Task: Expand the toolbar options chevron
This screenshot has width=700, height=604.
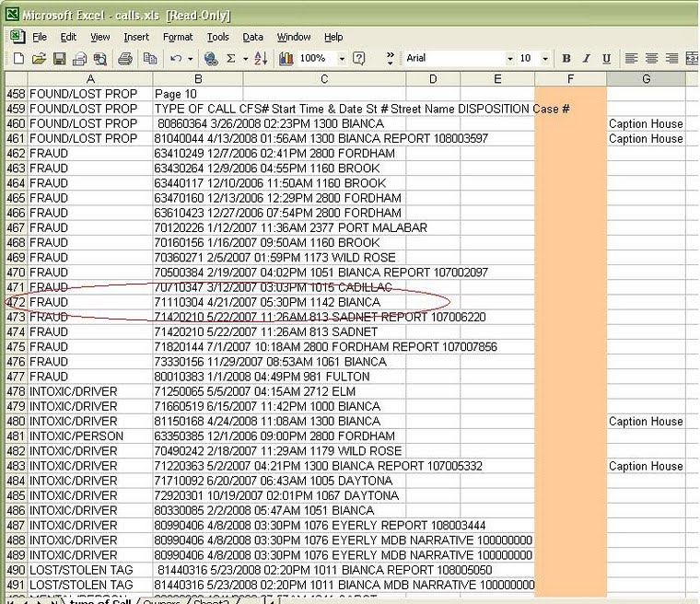Action: (391, 58)
